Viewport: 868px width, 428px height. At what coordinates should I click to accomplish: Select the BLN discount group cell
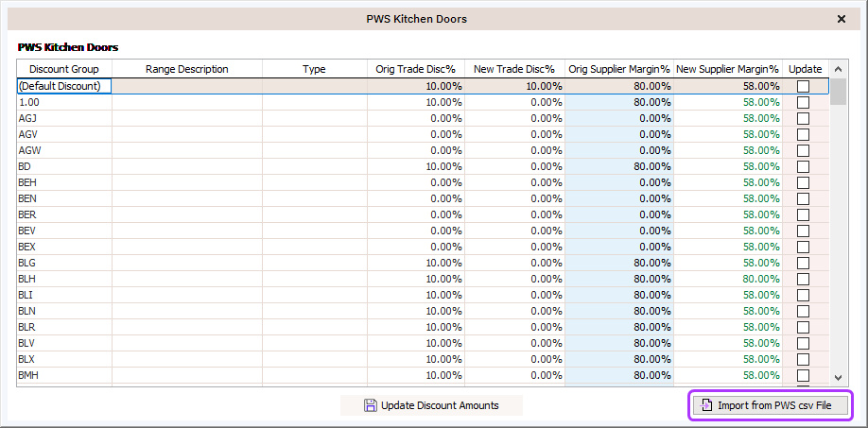64,311
